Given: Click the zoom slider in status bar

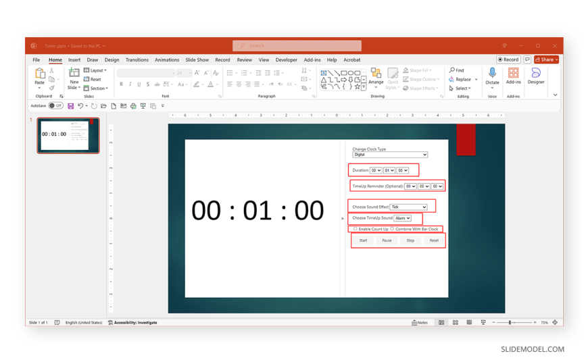Looking at the screenshot, I should (x=514, y=322).
